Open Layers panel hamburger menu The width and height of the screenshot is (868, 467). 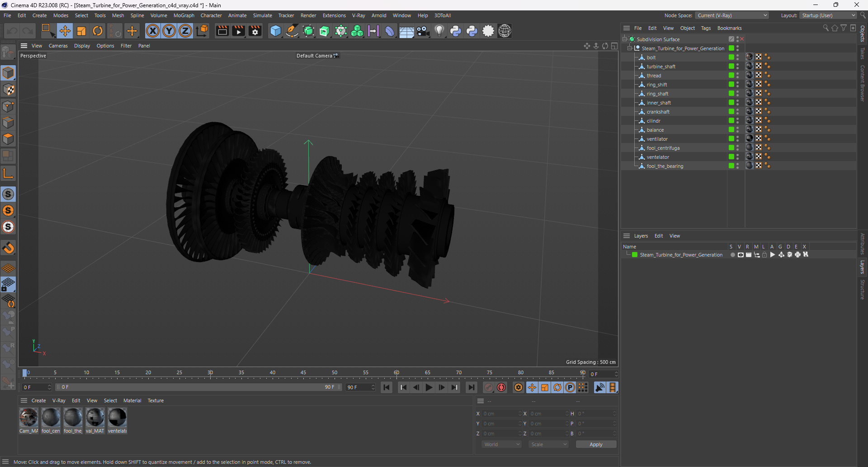pyautogui.click(x=627, y=236)
